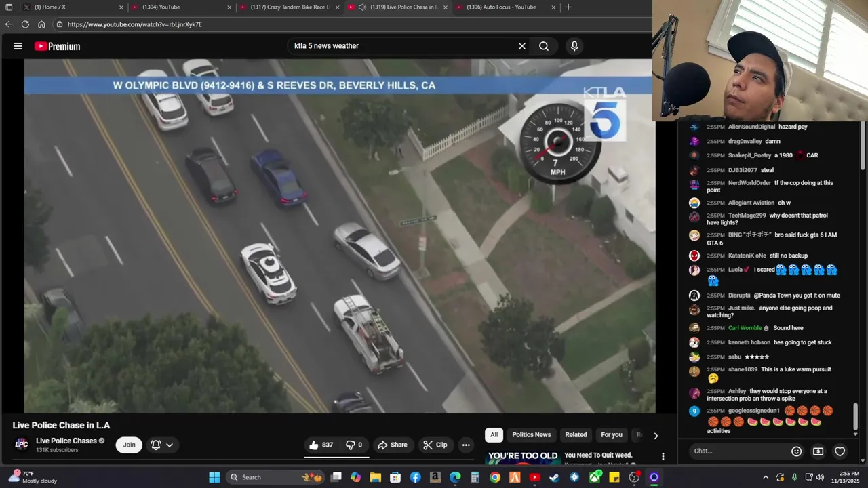Open File Explorer from taskbar

click(376, 477)
